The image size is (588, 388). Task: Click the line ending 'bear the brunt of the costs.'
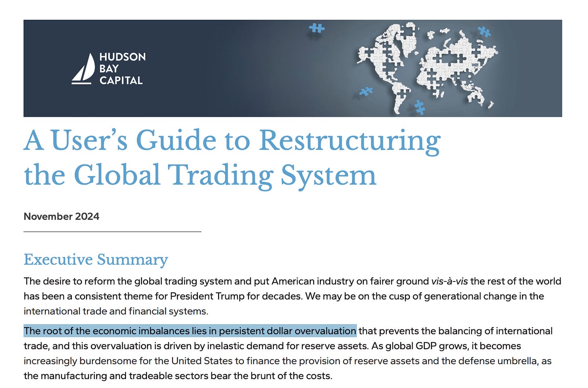tap(178, 376)
